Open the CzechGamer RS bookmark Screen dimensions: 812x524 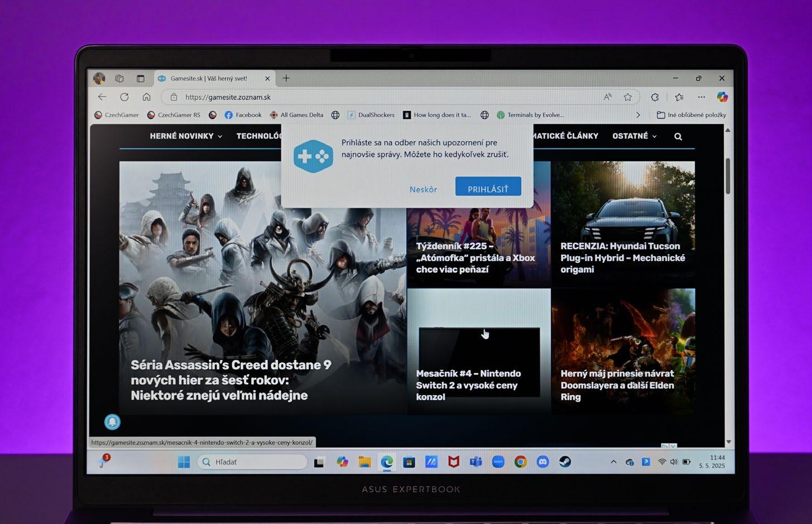pyautogui.click(x=174, y=115)
